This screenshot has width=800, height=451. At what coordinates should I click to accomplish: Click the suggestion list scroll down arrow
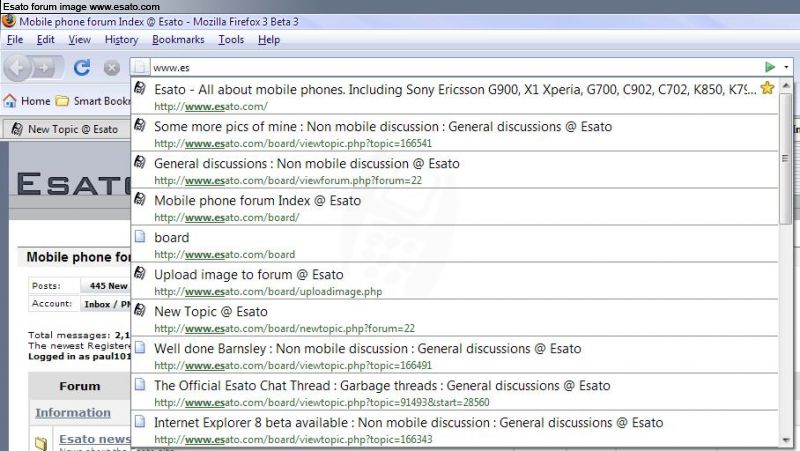786,441
